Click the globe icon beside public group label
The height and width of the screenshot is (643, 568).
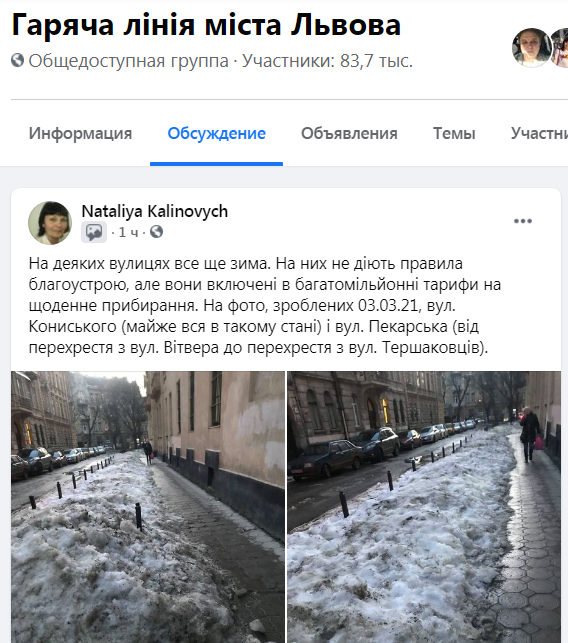pos(18,60)
